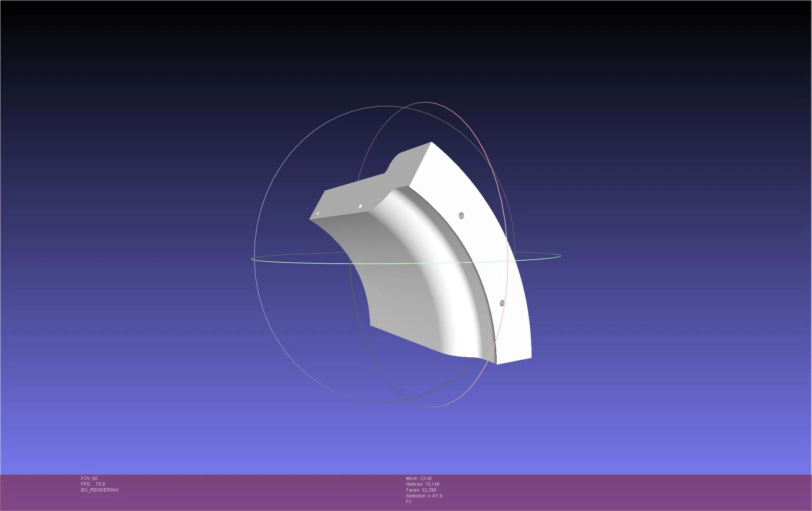Click the Faces: 32,296 counter text
The height and width of the screenshot is (511, 812).
pyautogui.click(x=421, y=489)
